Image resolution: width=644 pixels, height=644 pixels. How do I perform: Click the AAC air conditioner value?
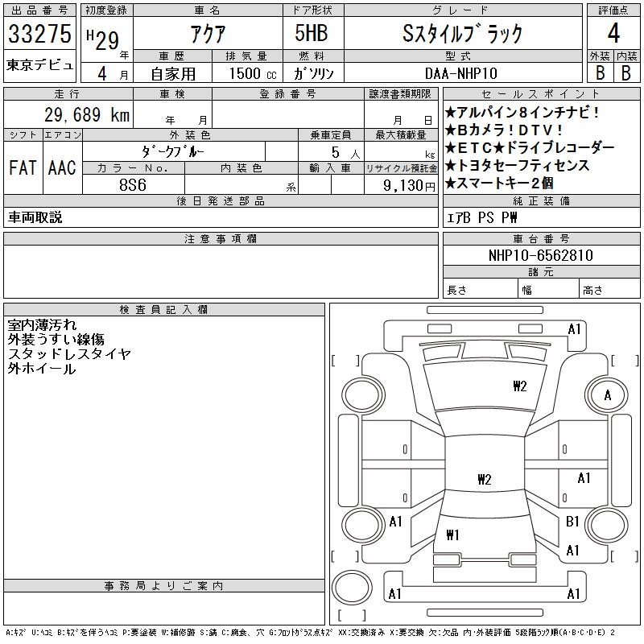point(62,167)
